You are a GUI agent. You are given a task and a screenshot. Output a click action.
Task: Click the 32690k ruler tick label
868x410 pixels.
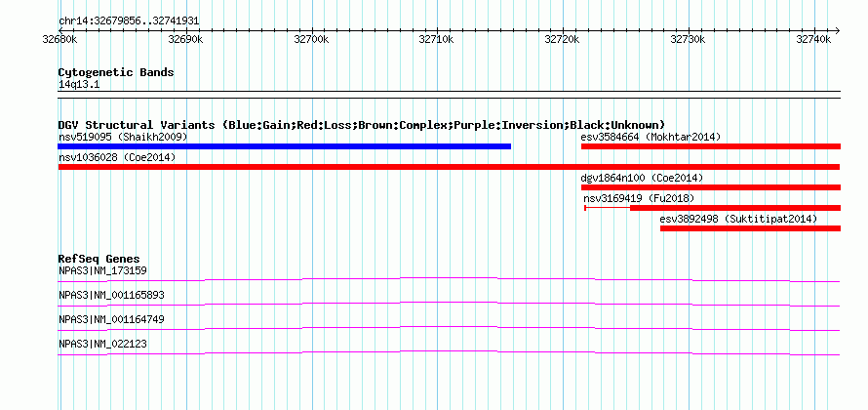tap(185, 40)
